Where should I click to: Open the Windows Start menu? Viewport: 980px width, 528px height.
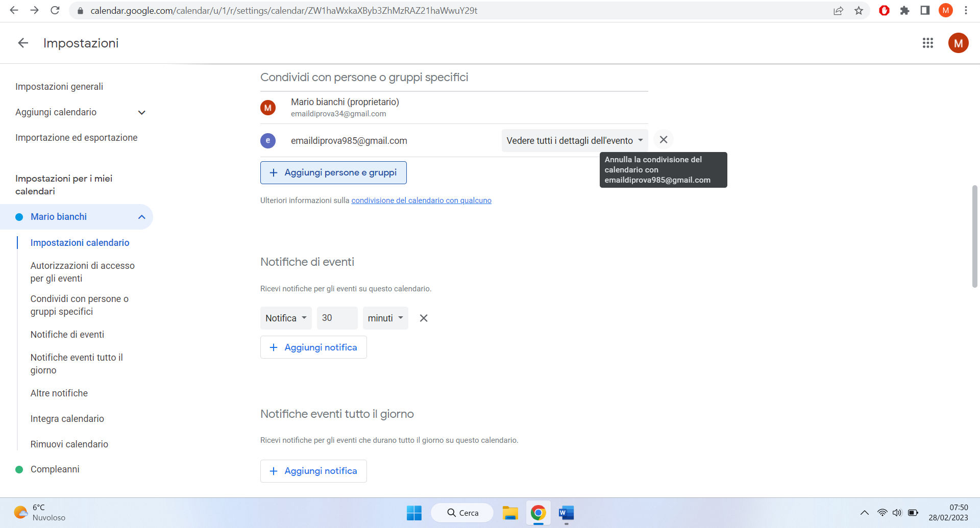413,512
